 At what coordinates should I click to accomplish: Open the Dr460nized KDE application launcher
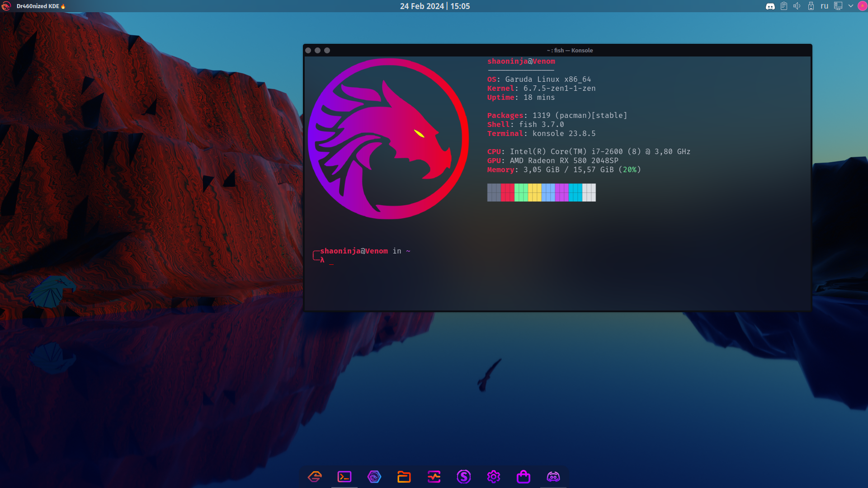(x=6, y=6)
